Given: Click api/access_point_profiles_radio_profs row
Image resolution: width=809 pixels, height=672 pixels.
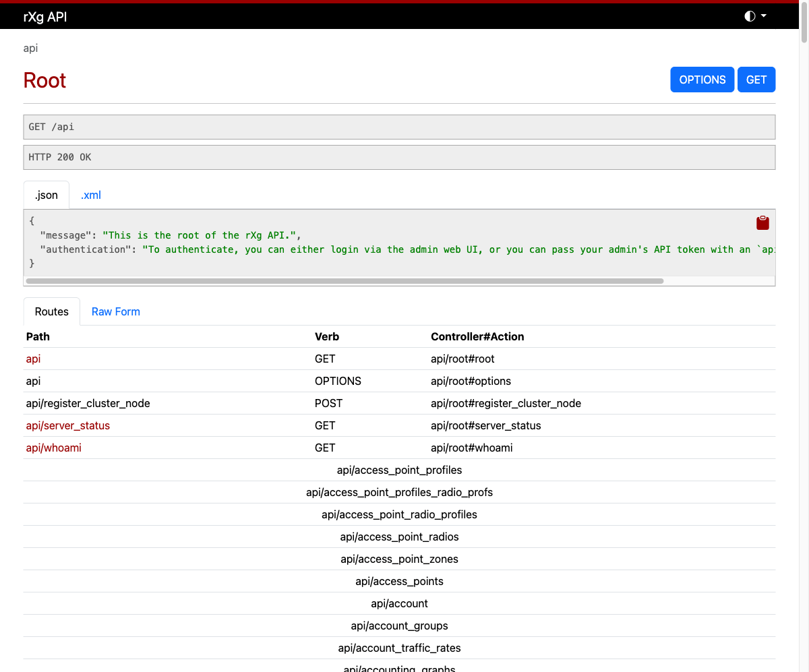Looking at the screenshot, I should pyautogui.click(x=399, y=492).
